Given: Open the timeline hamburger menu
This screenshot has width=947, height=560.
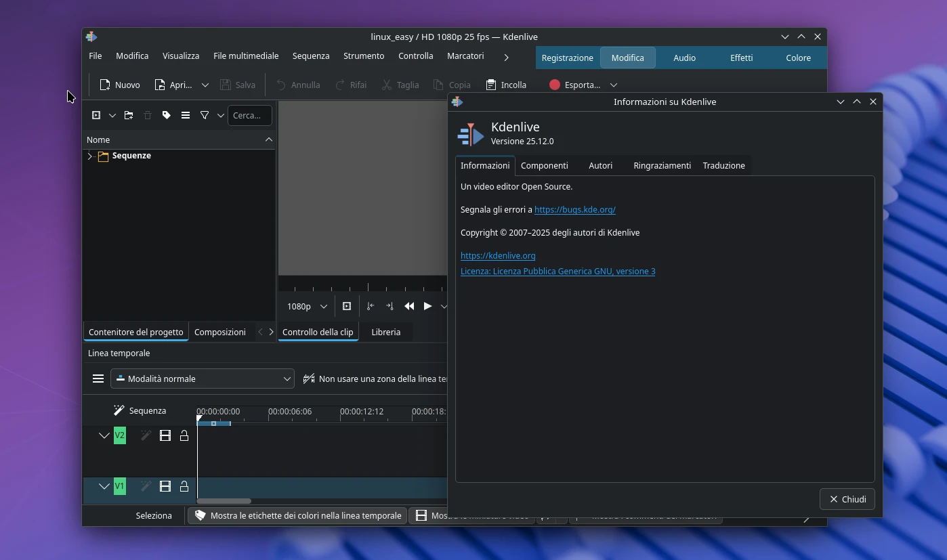Looking at the screenshot, I should [98, 379].
